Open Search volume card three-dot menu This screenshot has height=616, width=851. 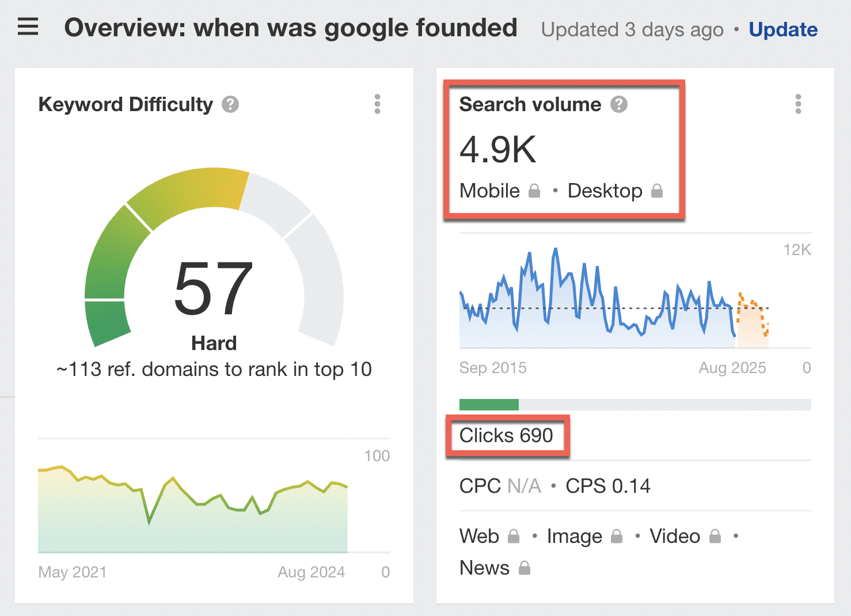click(x=798, y=104)
